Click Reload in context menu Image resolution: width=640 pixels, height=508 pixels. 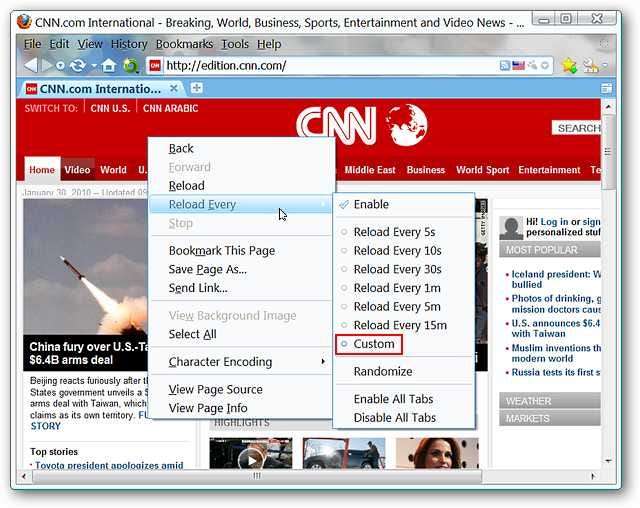(241, 186)
